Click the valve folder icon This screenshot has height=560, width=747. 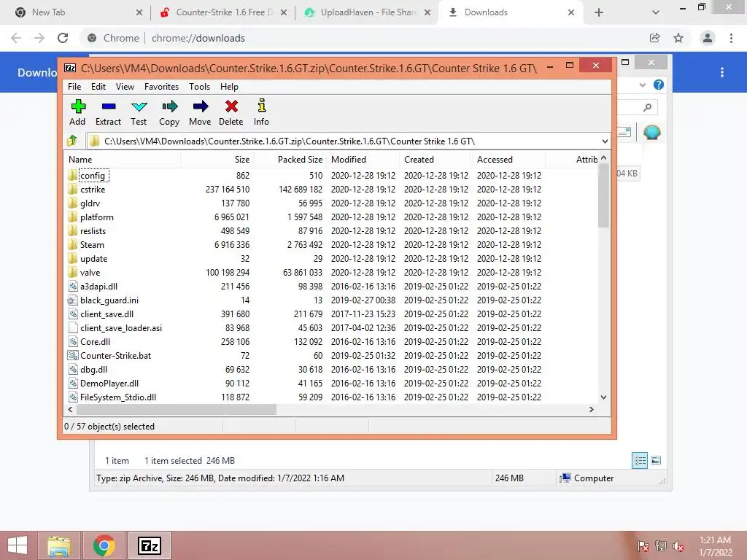pos(72,273)
